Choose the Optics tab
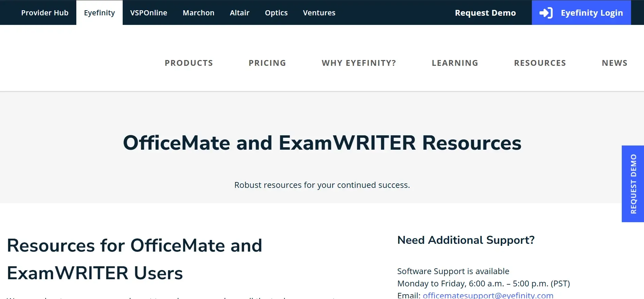Viewport: 644px width, 299px height. click(x=276, y=13)
